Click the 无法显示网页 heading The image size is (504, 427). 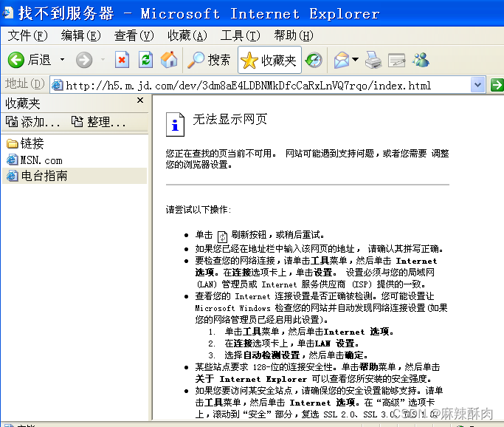(229, 119)
